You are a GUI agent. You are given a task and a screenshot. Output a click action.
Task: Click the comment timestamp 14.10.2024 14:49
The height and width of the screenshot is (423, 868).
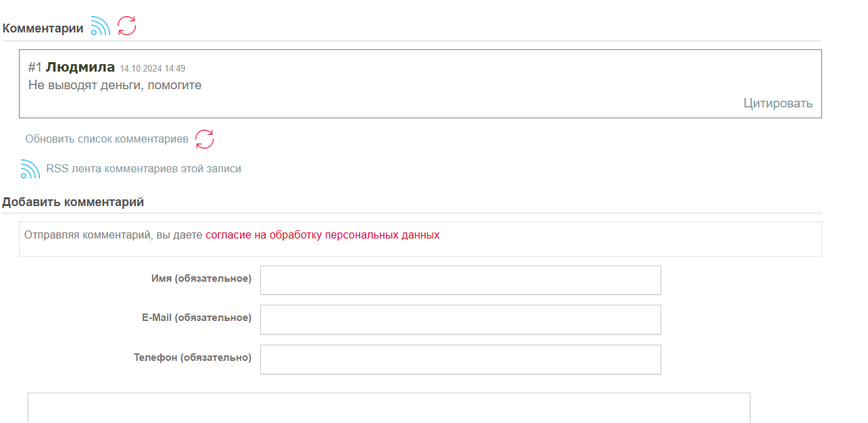pos(152,69)
